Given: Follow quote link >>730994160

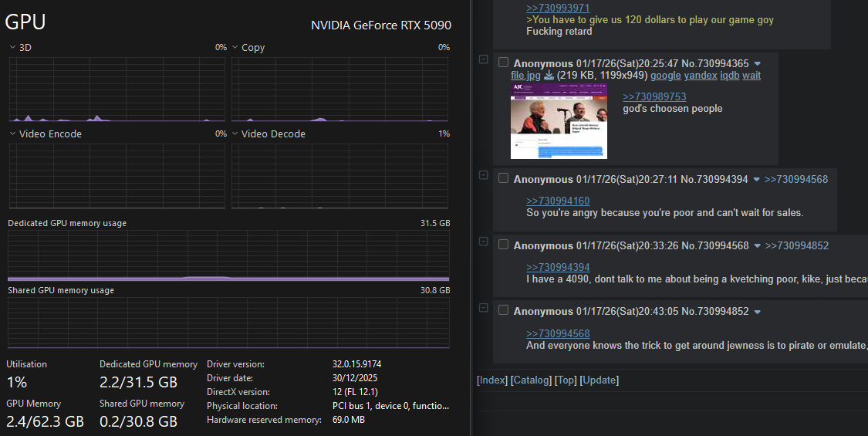Looking at the screenshot, I should click(x=558, y=201).
